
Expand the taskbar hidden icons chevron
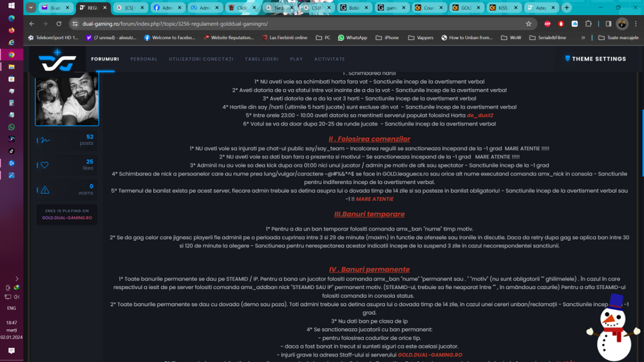[x=17, y=279]
